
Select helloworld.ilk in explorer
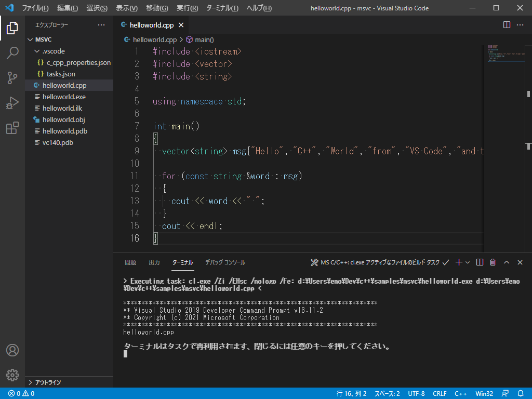pos(69,108)
